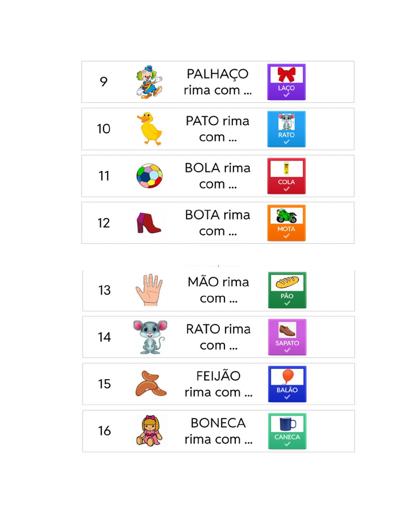Image resolution: width=399 pixels, height=532 pixels.
Task: Click the "MÃO rima com ..." question text
Action: [218, 290]
